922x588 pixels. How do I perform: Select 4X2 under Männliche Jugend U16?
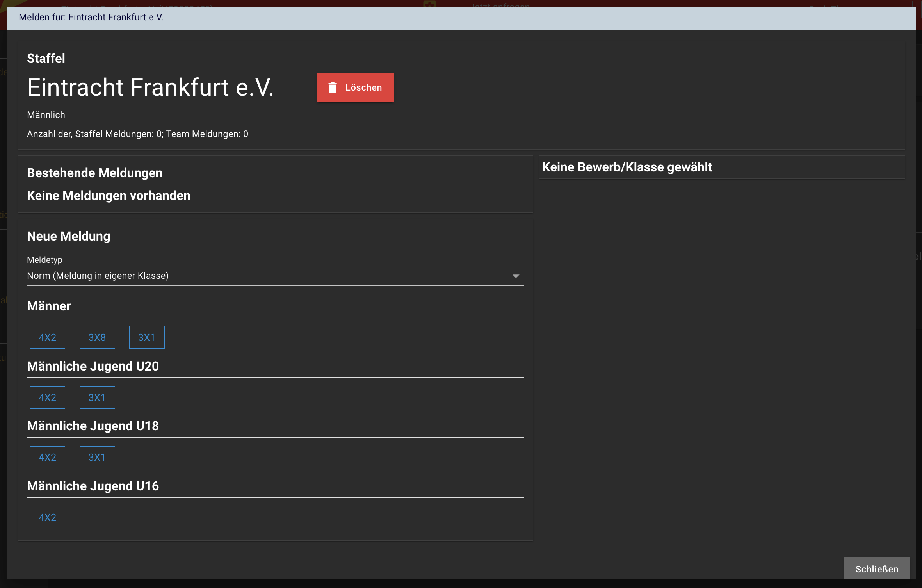tap(47, 517)
